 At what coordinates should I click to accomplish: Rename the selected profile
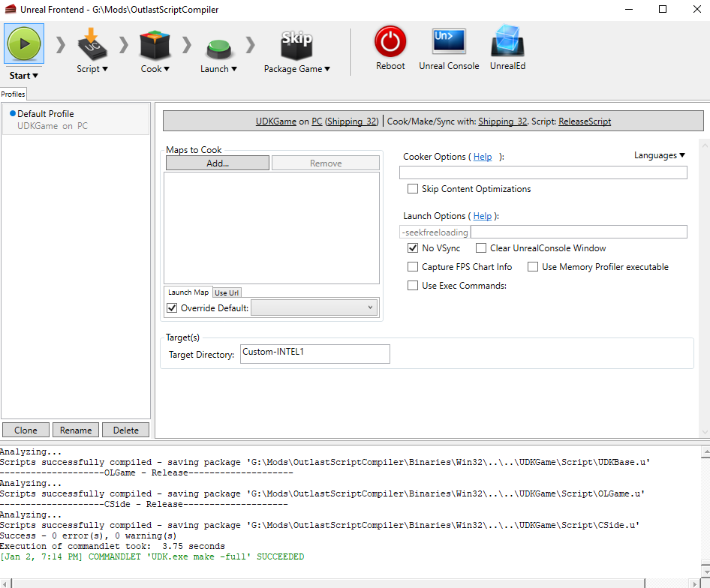point(76,430)
